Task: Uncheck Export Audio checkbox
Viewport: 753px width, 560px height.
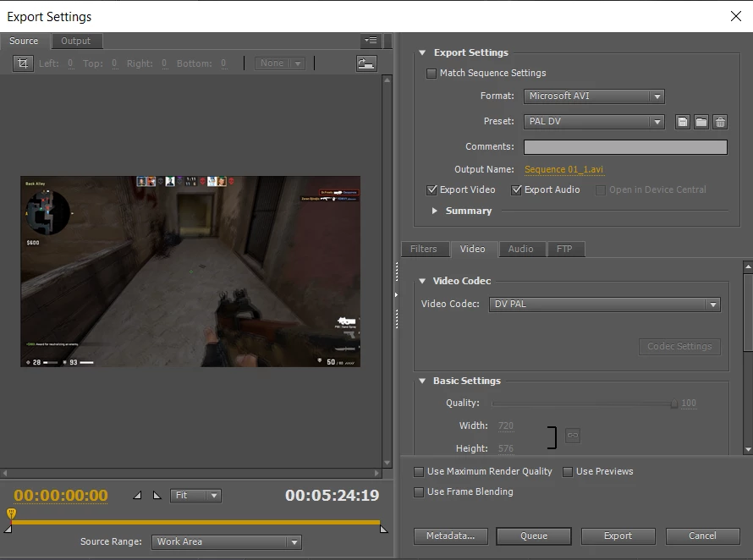Action: click(516, 190)
